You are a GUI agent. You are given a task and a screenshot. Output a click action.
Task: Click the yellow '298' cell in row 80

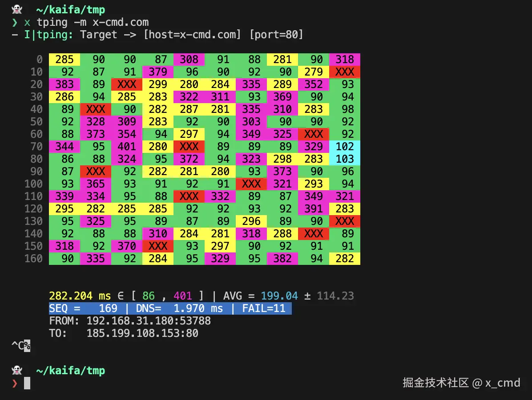point(282,159)
